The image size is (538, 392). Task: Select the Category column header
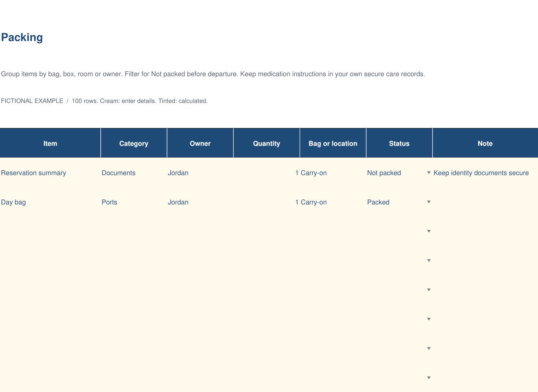(134, 143)
